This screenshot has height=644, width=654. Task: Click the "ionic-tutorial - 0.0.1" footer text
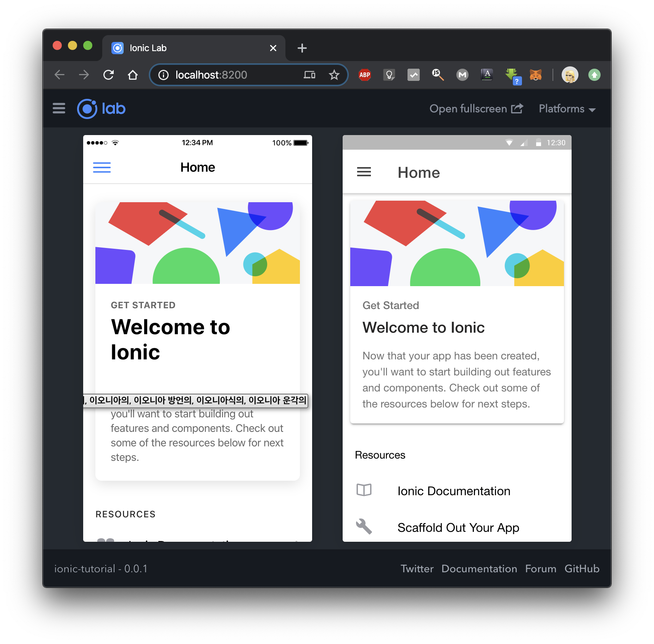coord(101,568)
